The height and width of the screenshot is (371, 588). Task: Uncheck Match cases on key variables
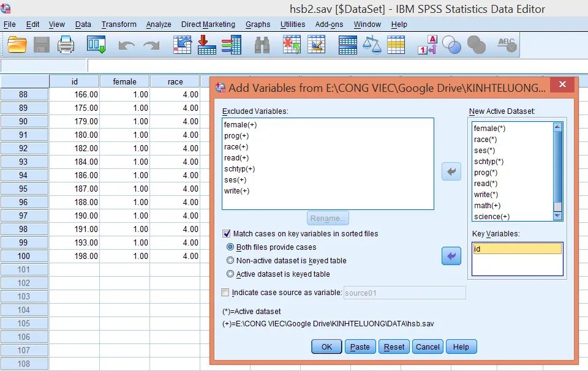point(227,234)
